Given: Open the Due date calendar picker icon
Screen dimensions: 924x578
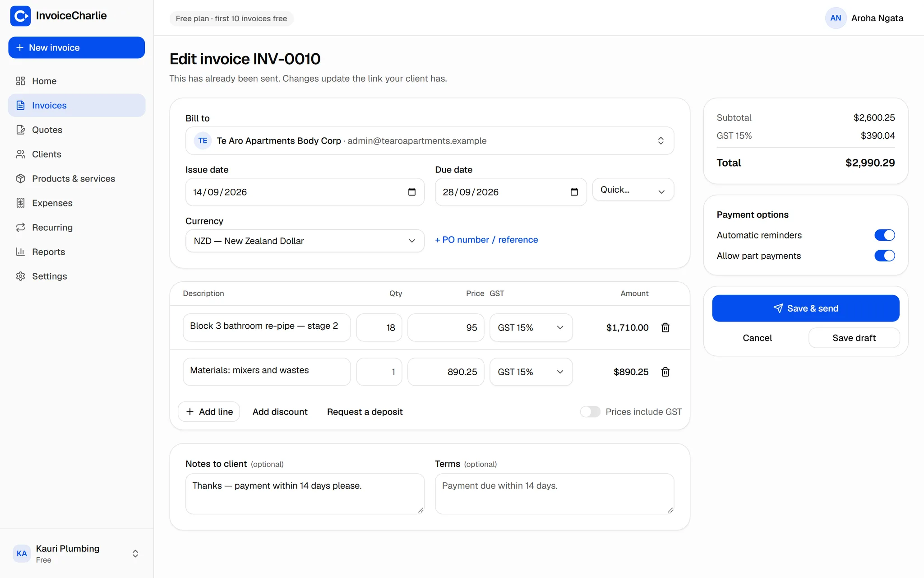Looking at the screenshot, I should 574,192.
